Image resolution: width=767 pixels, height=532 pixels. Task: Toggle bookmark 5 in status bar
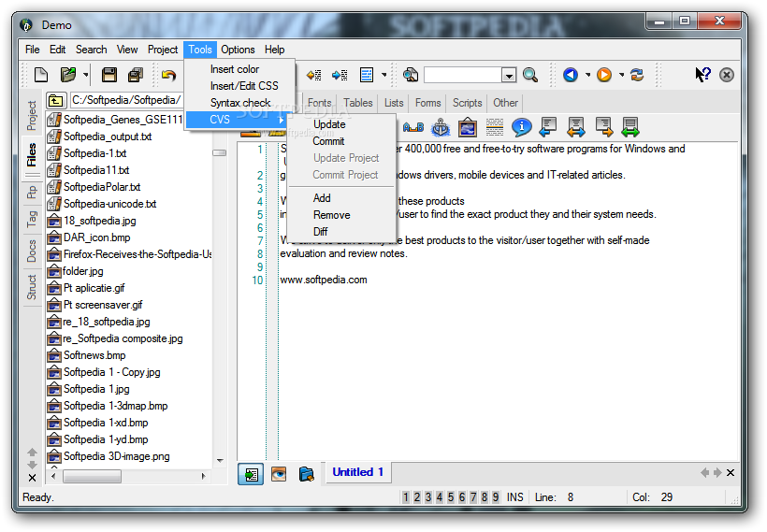pyautogui.click(x=451, y=497)
